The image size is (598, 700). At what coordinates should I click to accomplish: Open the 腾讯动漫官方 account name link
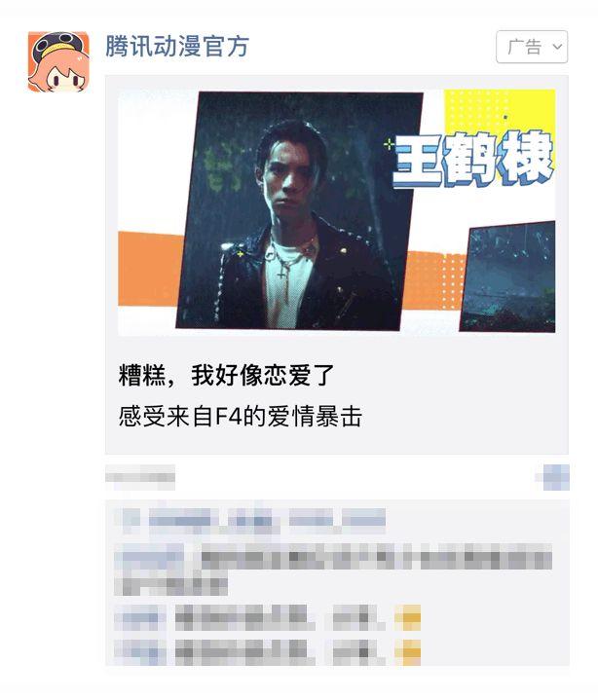[x=177, y=46]
